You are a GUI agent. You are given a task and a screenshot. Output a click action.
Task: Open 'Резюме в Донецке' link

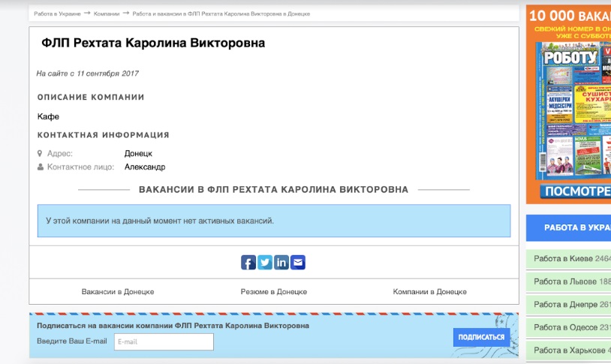point(273,292)
